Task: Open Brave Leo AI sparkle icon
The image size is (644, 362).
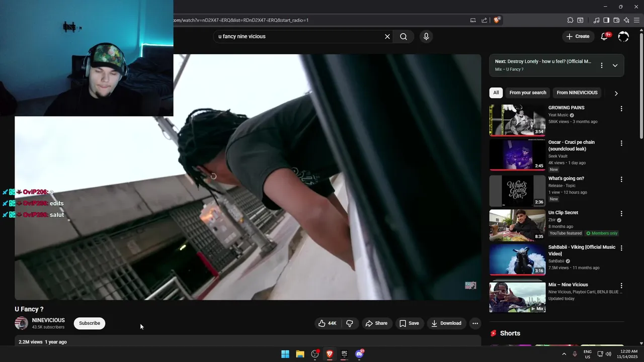Action: (x=626, y=20)
